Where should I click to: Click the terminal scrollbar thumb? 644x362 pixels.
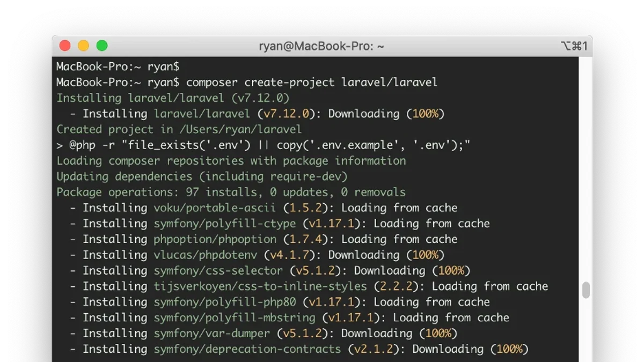[x=586, y=290]
